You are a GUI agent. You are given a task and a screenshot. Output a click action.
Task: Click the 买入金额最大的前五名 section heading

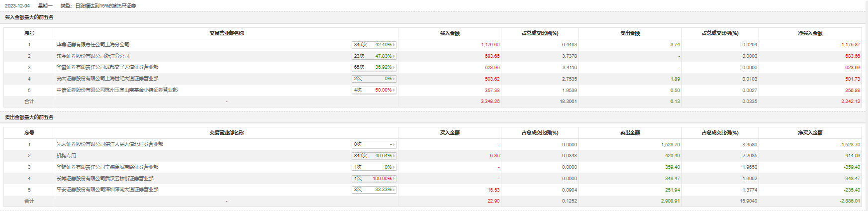(x=29, y=17)
